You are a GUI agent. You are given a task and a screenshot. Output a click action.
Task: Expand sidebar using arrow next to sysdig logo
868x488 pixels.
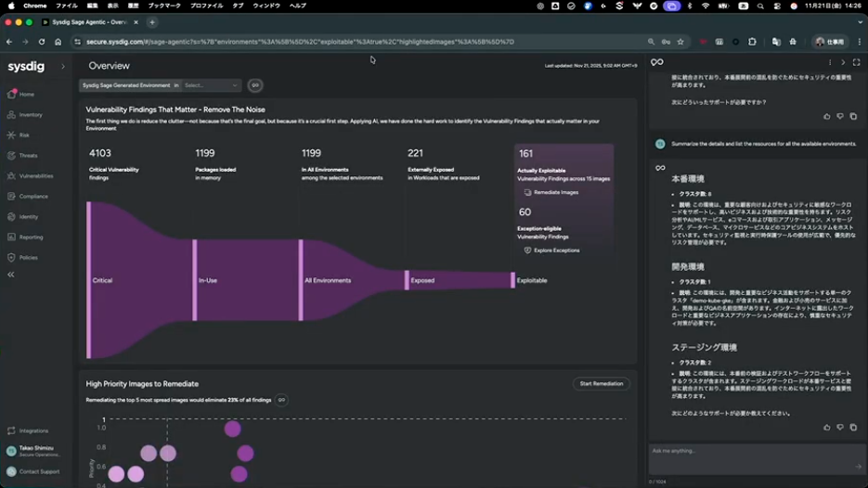click(63, 67)
